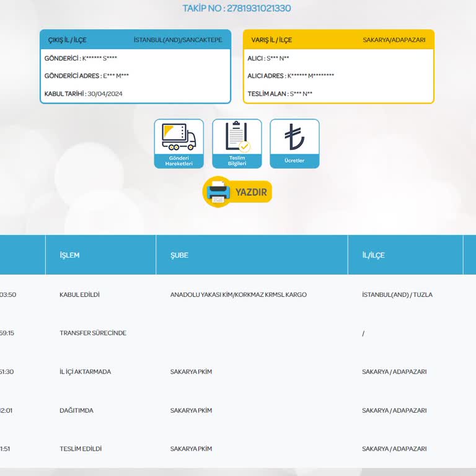Screen dimensions: 476x476
Task: Open Gönderi Hareketleri truck icon
Action: 178,144
